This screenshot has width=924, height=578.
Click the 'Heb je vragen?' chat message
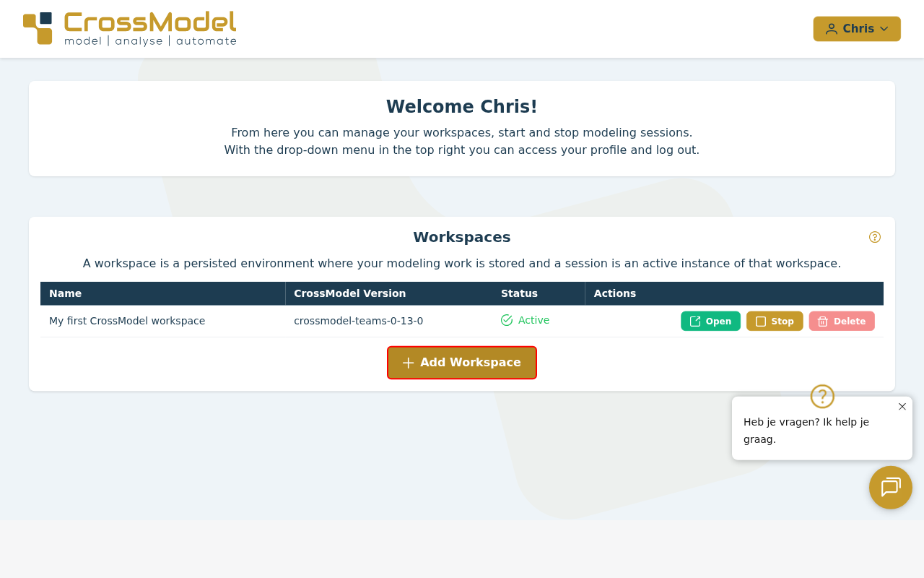tap(806, 430)
